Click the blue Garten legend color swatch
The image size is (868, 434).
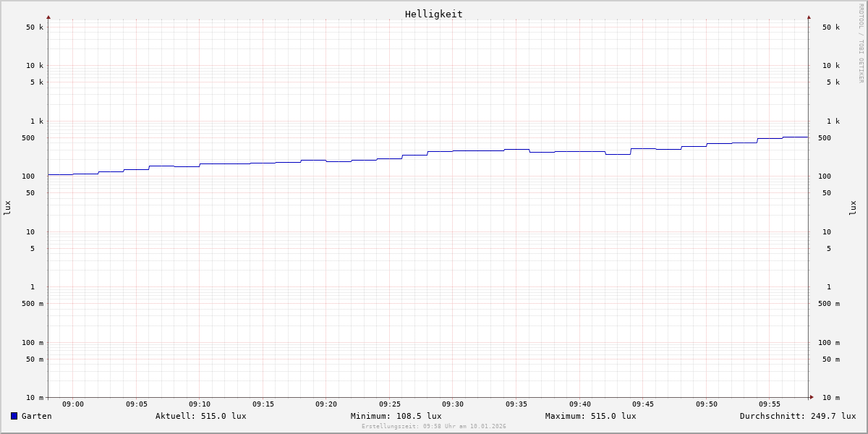(14, 416)
